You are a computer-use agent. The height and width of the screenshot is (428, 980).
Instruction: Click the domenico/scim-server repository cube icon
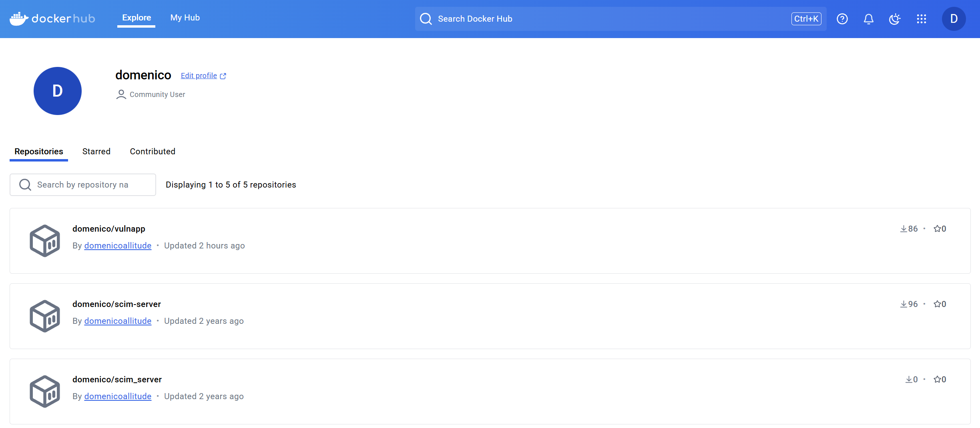(45, 316)
